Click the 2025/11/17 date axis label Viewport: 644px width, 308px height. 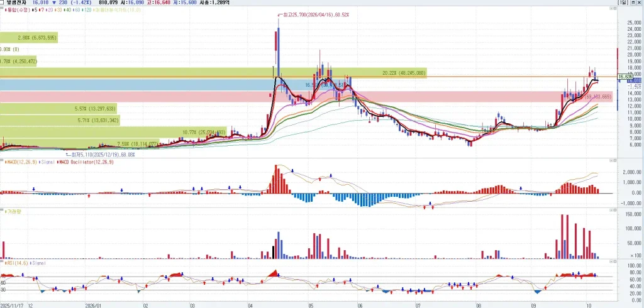(11, 305)
